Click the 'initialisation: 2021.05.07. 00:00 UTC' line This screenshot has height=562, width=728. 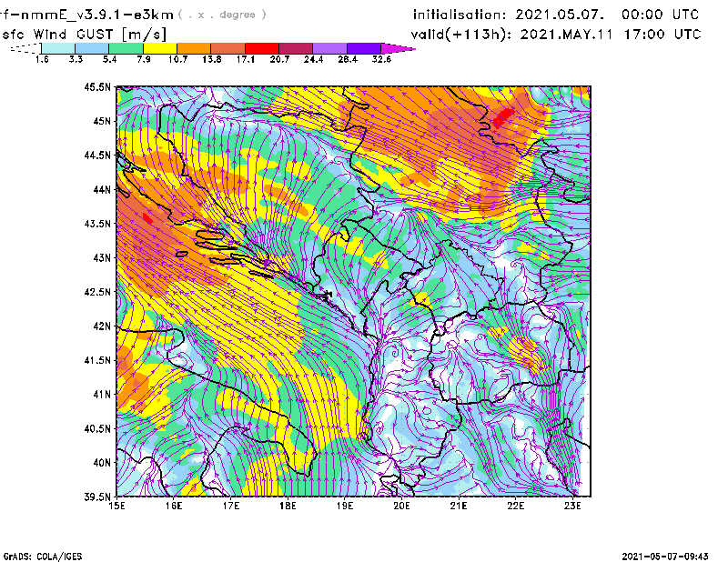click(556, 15)
